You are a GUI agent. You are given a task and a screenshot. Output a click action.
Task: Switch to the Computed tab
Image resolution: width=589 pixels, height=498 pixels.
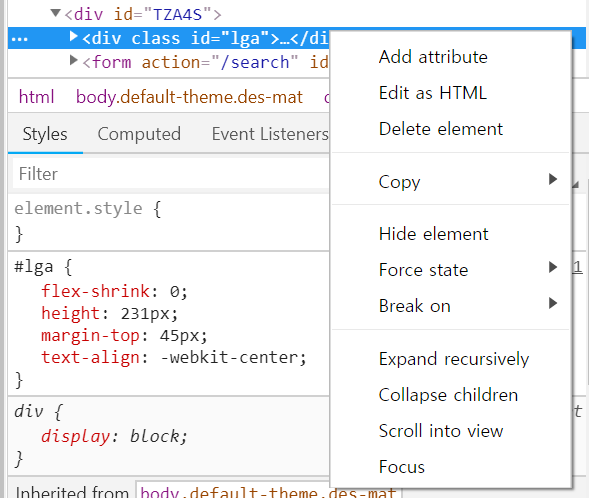click(x=139, y=134)
